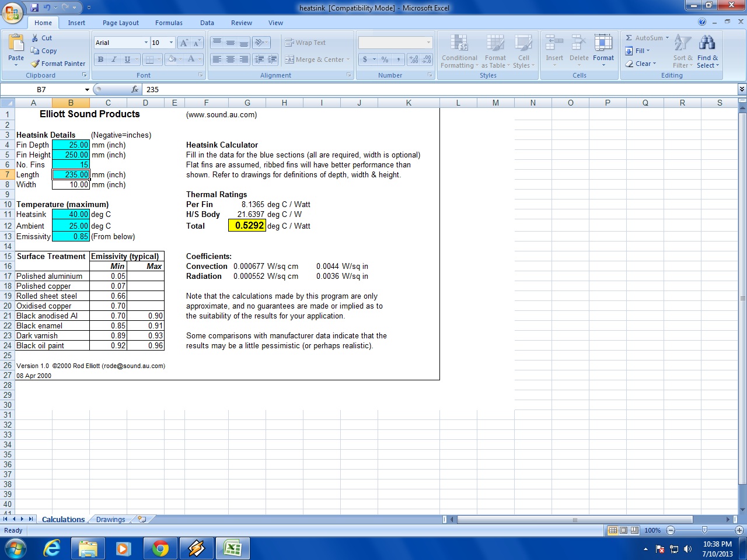Open Cell Styles gallery

(523, 51)
